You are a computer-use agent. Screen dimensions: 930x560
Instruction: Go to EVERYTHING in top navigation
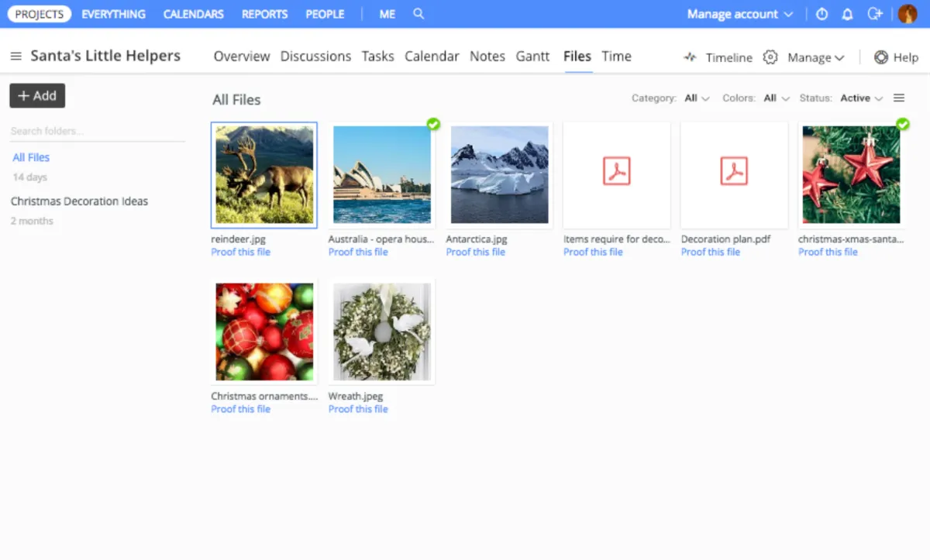click(113, 14)
